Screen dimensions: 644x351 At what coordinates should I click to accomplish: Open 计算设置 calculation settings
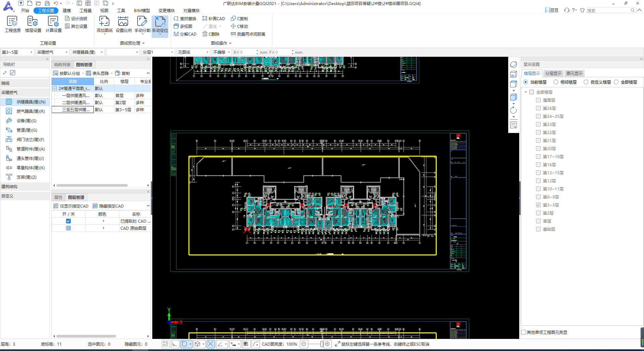pos(53,24)
